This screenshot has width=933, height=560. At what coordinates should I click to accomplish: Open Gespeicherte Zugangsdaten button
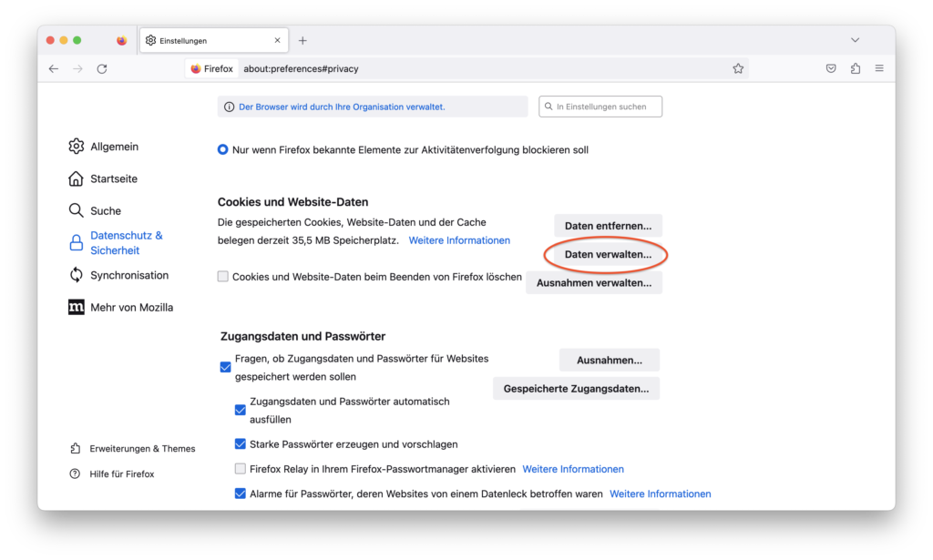tap(576, 389)
